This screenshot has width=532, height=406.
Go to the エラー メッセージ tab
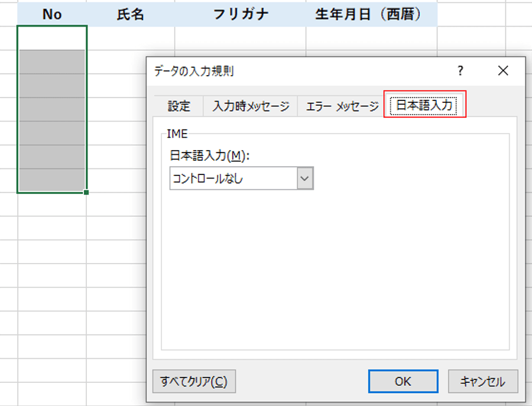click(342, 106)
